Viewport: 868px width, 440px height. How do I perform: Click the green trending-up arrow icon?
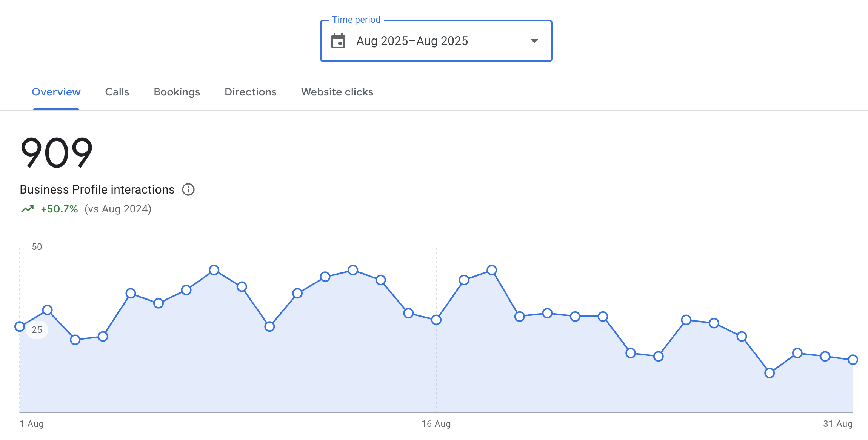[x=27, y=209]
